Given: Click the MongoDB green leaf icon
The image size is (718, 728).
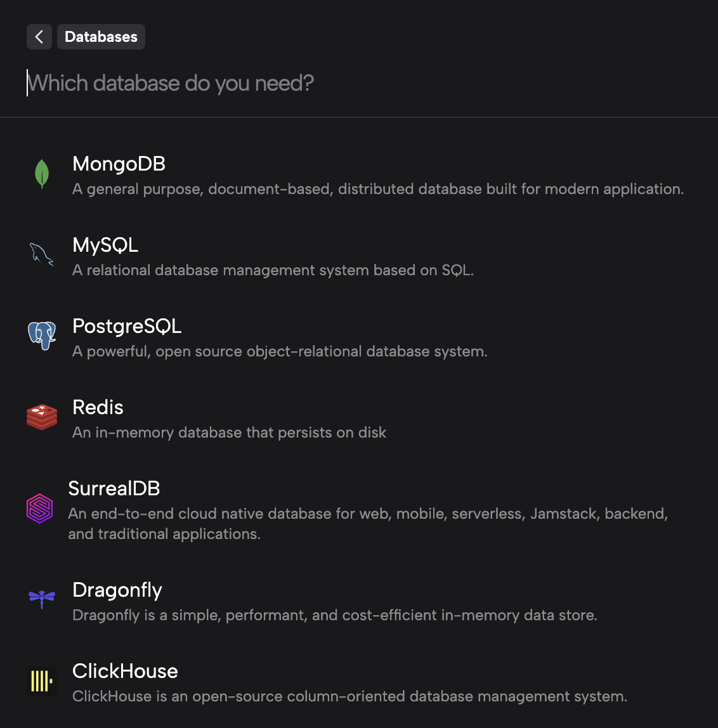Looking at the screenshot, I should 42,174.
